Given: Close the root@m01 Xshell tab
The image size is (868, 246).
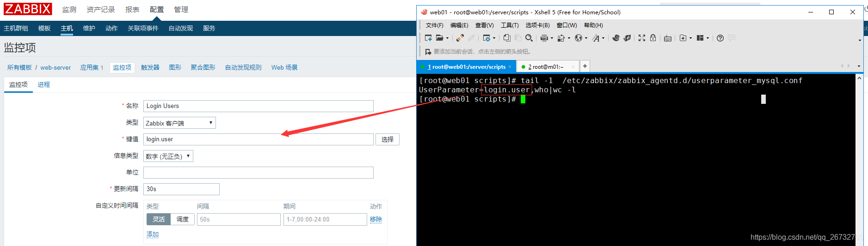Looking at the screenshot, I should (x=573, y=67).
